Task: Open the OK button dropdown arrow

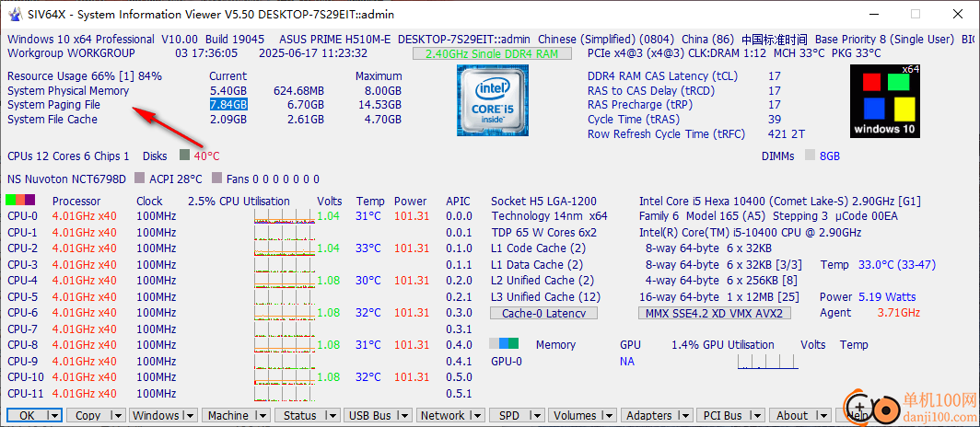Action: (x=54, y=415)
